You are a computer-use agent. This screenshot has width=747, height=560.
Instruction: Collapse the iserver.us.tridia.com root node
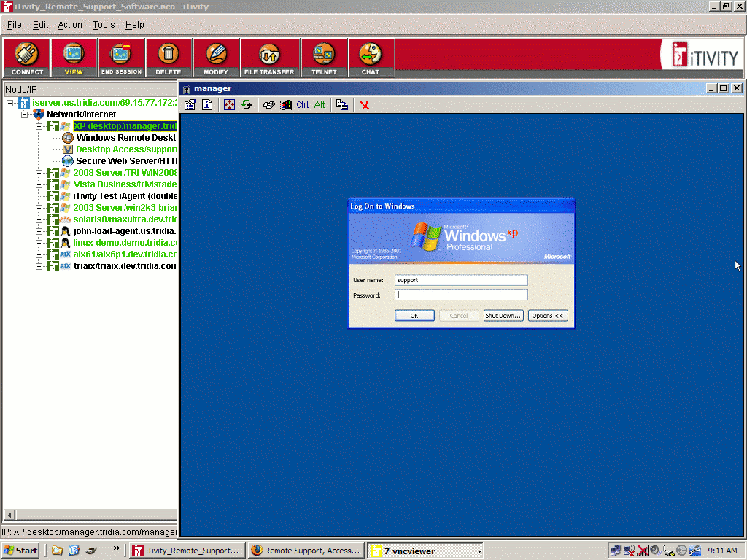(9, 103)
